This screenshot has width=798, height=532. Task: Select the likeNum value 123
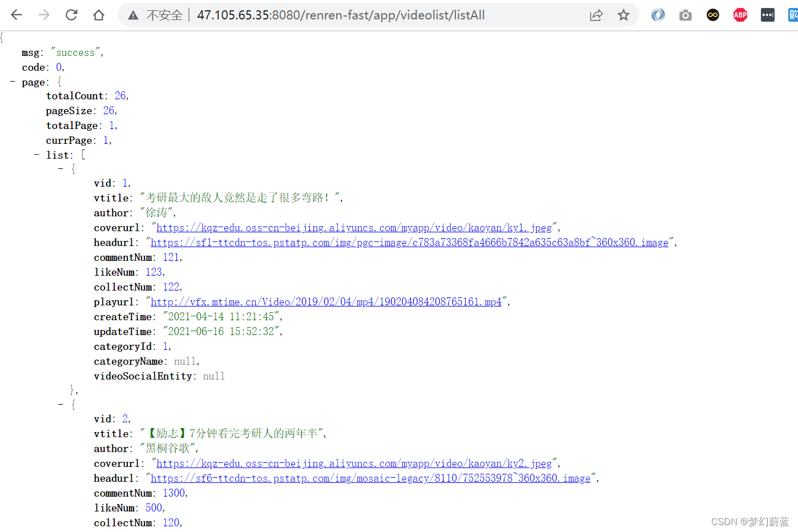point(154,272)
